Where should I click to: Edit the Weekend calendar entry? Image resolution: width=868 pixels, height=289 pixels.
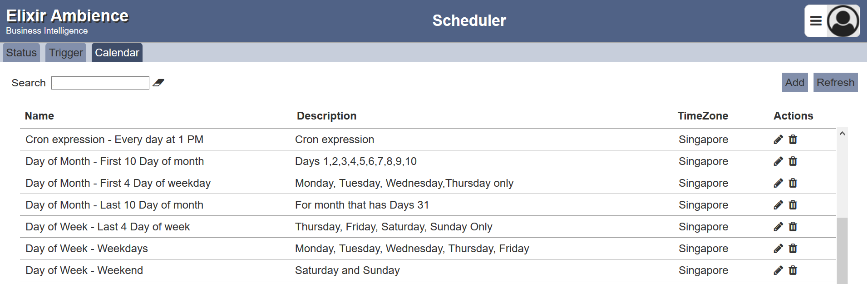point(778,270)
